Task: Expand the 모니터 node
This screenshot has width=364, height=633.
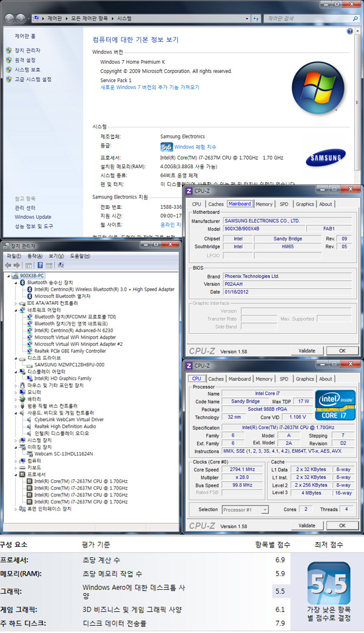Action: click(16, 393)
